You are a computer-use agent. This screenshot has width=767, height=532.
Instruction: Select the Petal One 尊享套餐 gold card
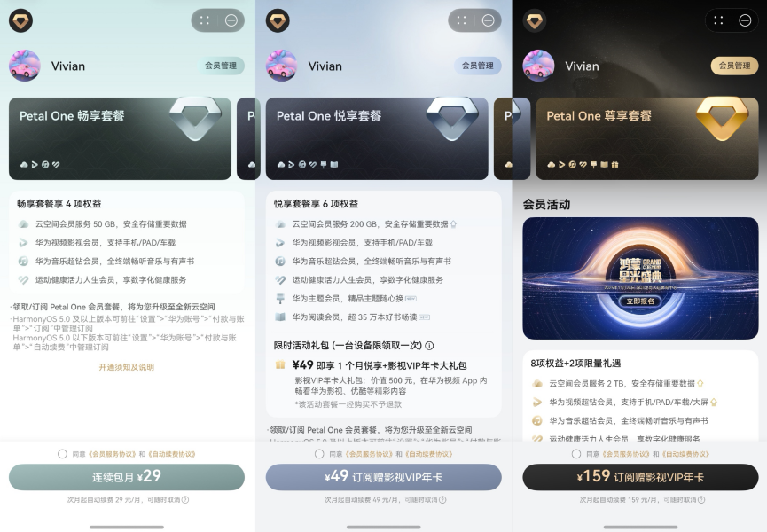point(647,138)
